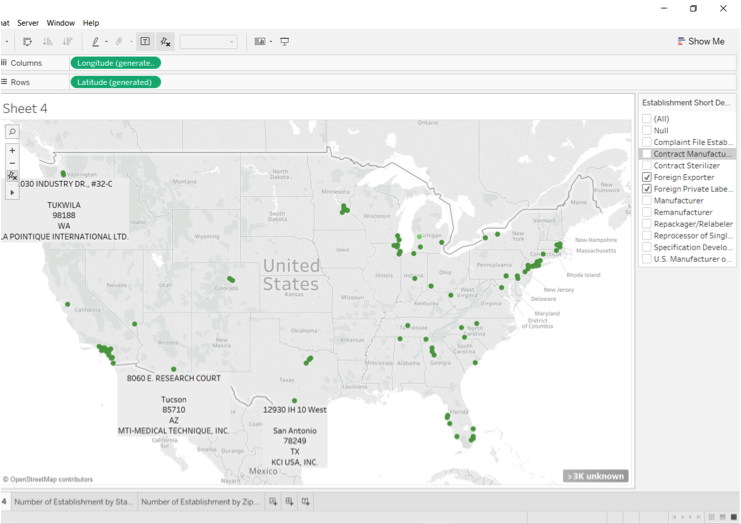Click the New Dashboard icon
This screenshot has width=741, height=524.
pyautogui.click(x=289, y=501)
